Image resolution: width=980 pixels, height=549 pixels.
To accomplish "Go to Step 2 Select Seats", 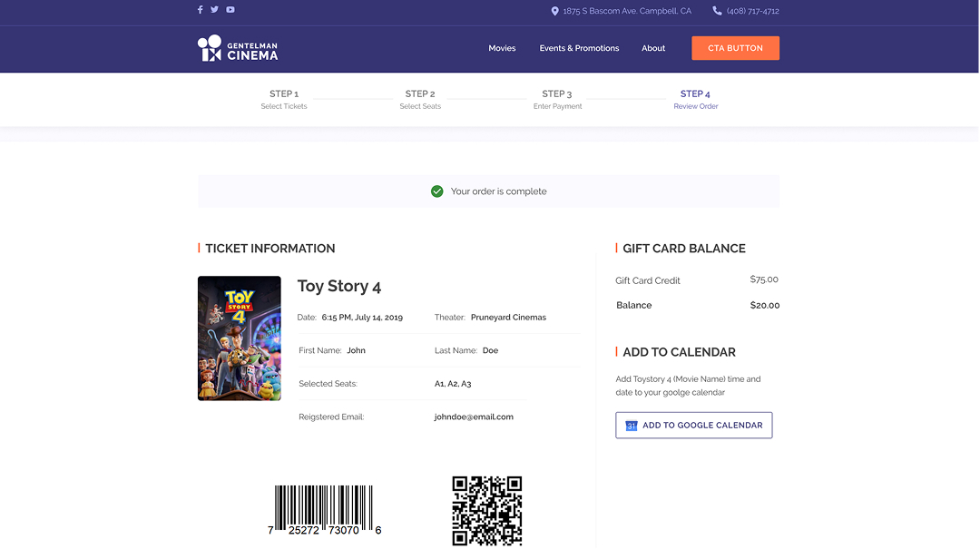I will click(420, 100).
